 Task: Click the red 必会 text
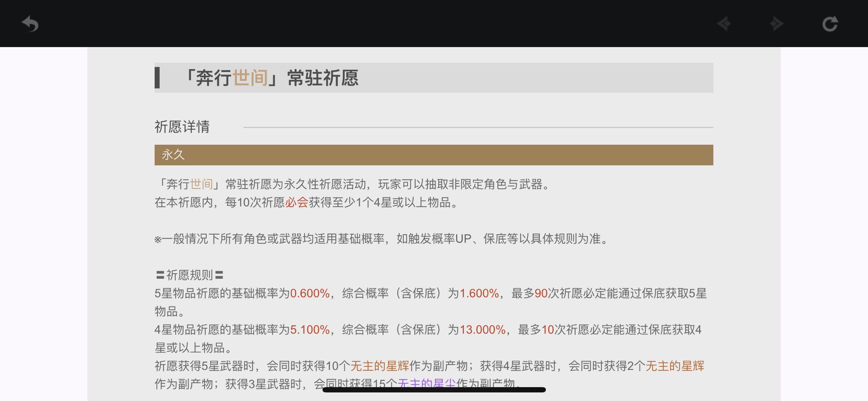click(297, 202)
